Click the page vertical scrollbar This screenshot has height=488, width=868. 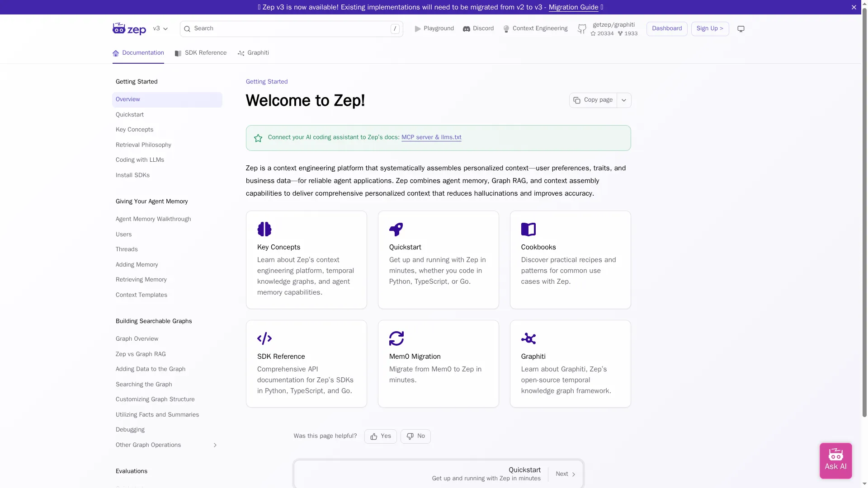(864, 226)
